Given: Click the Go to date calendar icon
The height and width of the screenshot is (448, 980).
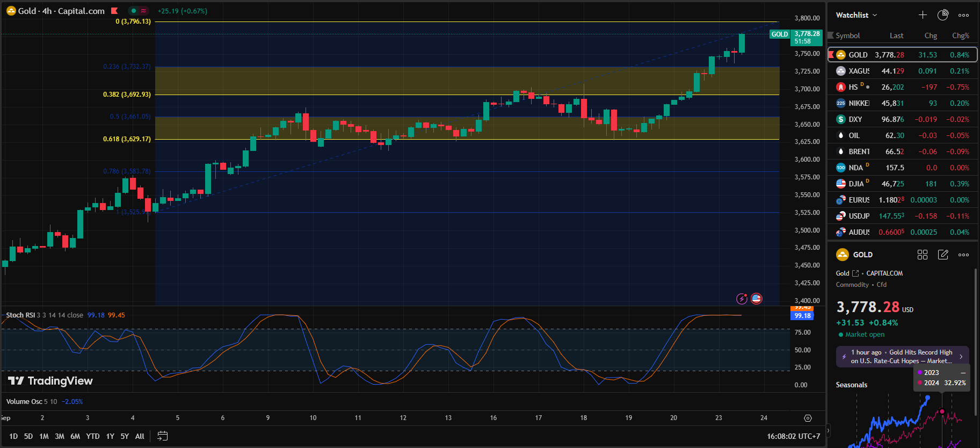Looking at the screenshot, I should coord(162,436).
